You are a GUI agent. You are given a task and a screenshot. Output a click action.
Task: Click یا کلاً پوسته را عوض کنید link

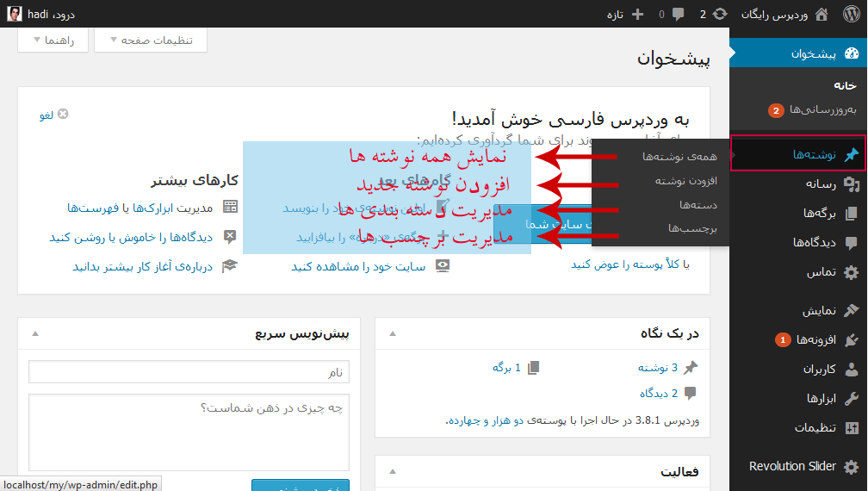coord(630,264)
